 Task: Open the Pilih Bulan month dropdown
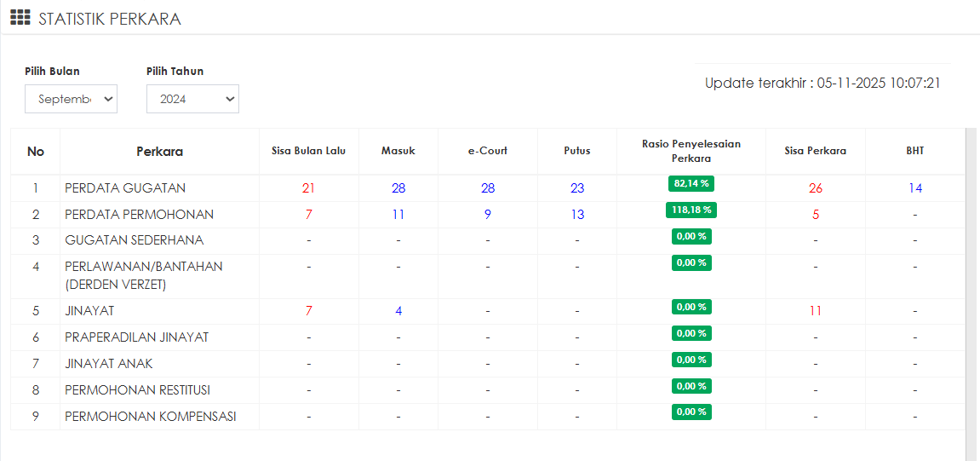(71, 99)
